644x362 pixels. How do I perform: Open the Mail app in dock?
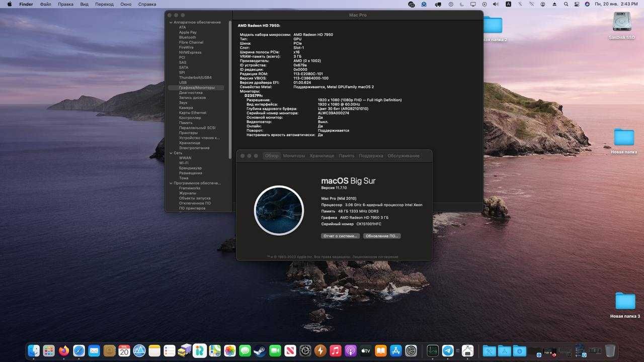[x=94, y=350]
